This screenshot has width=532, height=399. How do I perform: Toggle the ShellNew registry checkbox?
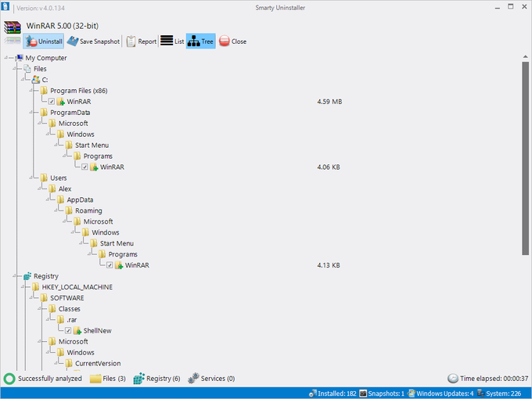(x=68, y=331)
